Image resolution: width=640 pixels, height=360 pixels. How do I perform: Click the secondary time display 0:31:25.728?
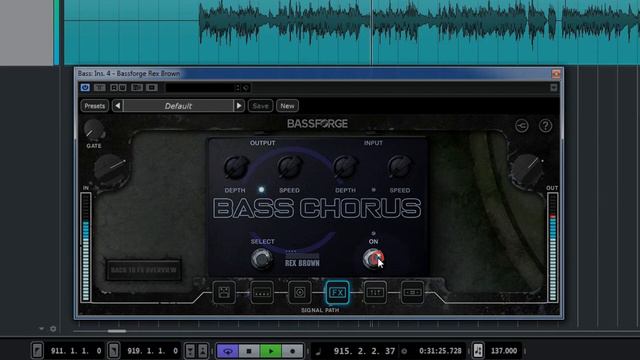click(440, 351)
